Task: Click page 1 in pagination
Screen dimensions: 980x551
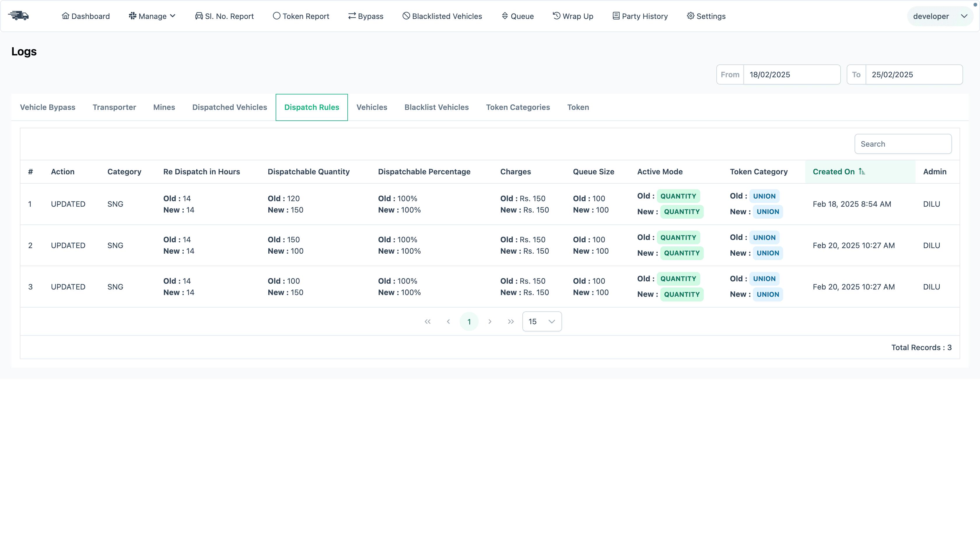Action: 469,321
